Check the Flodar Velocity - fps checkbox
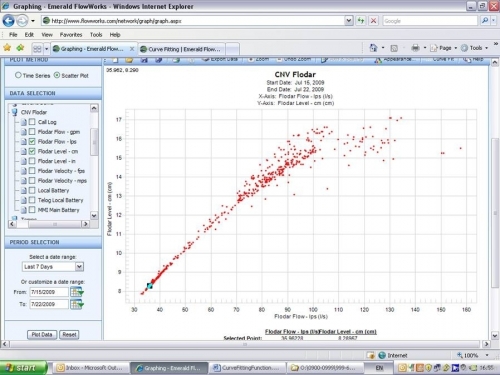 [32, 171]
